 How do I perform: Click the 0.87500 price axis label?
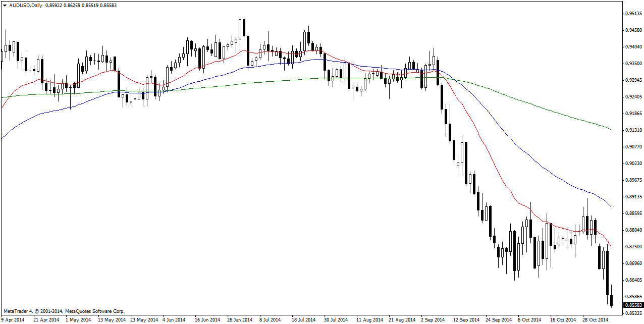pos(633,247)
